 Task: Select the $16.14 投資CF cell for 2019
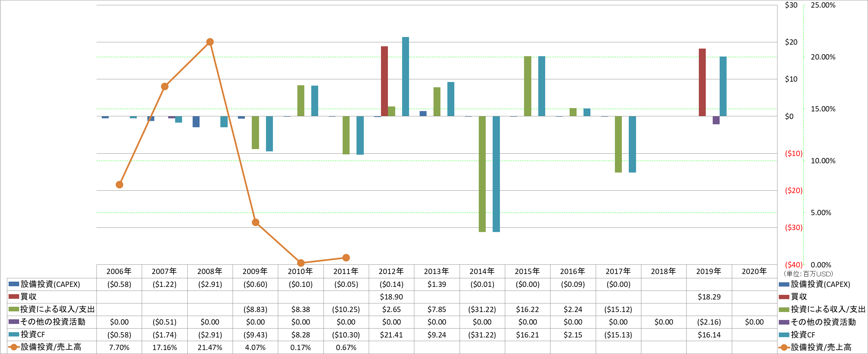click(x=709, y=335)
